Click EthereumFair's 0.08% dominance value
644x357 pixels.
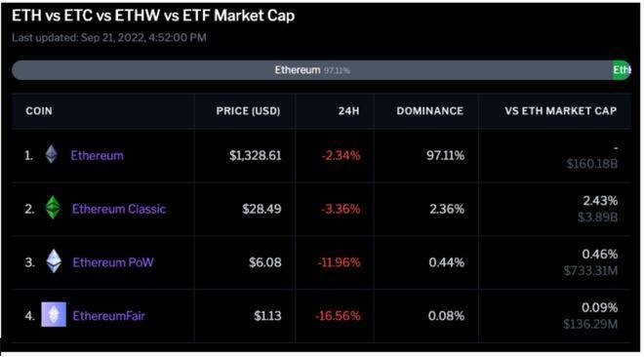tap(446, 316)
